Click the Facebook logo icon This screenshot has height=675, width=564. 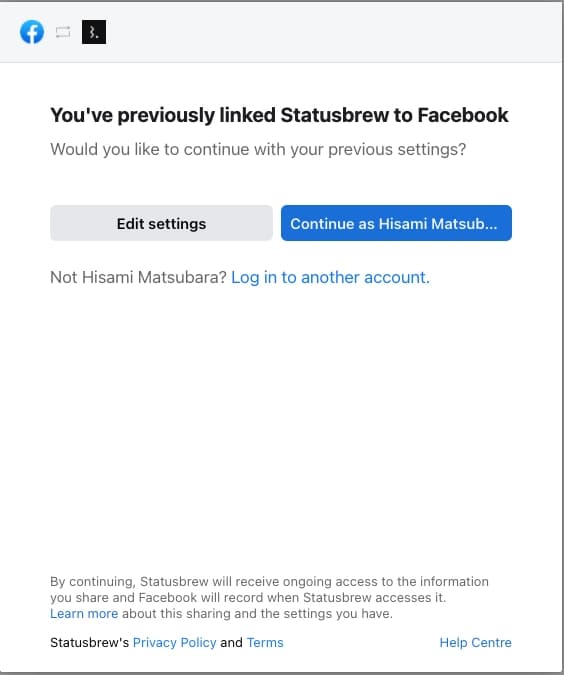pyautogui.click(x=32, y=32)
